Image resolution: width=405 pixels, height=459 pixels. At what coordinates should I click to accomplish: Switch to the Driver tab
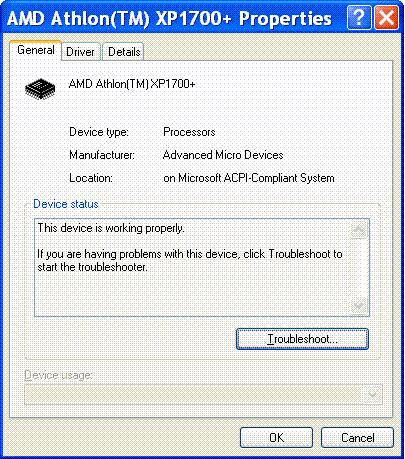click(80, 52)
